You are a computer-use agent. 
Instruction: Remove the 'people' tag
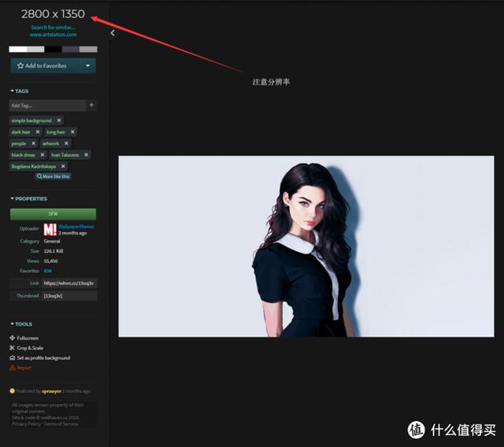click(x=33, y=143)
